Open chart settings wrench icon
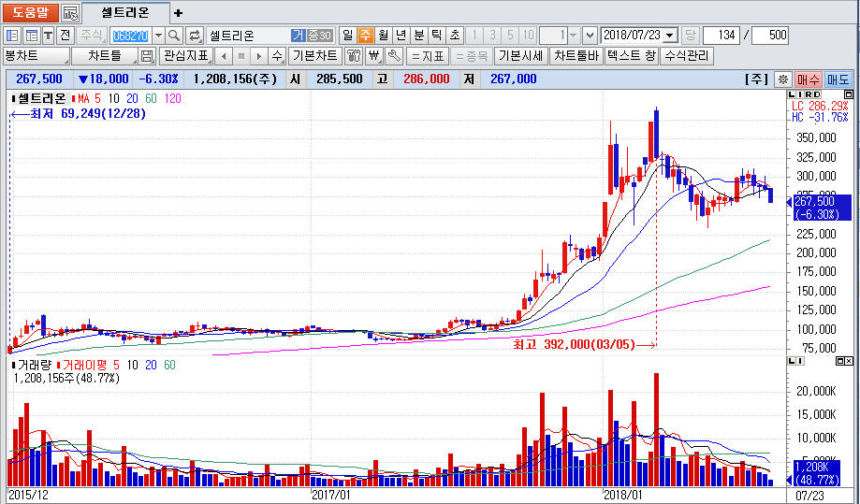 [394, 56]
